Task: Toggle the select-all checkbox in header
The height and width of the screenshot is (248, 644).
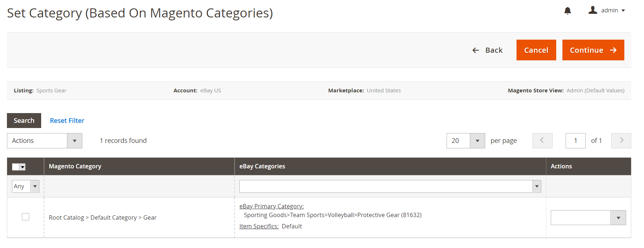Action: [15, 167]
